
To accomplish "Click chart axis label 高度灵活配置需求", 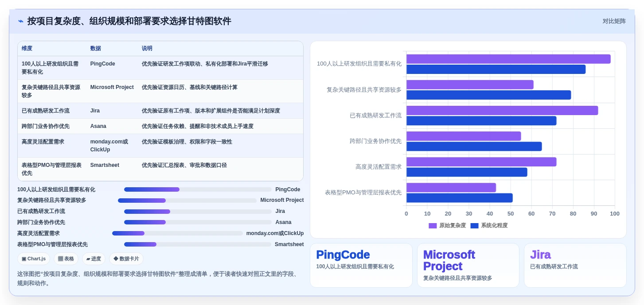I will pos(379,167).
